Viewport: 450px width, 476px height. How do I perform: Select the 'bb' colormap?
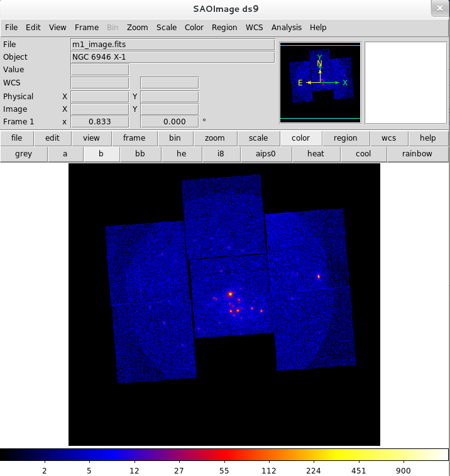pos(140,154)
